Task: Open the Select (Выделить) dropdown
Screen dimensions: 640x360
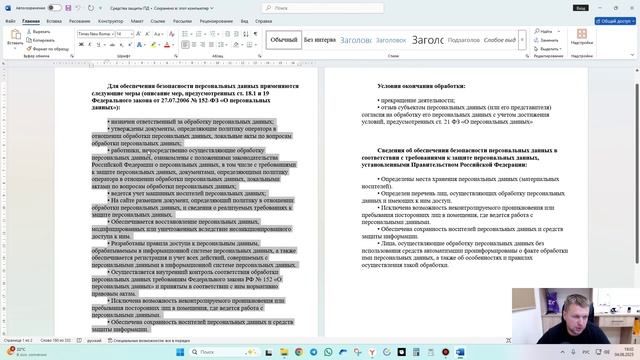Action: point(548,49)
